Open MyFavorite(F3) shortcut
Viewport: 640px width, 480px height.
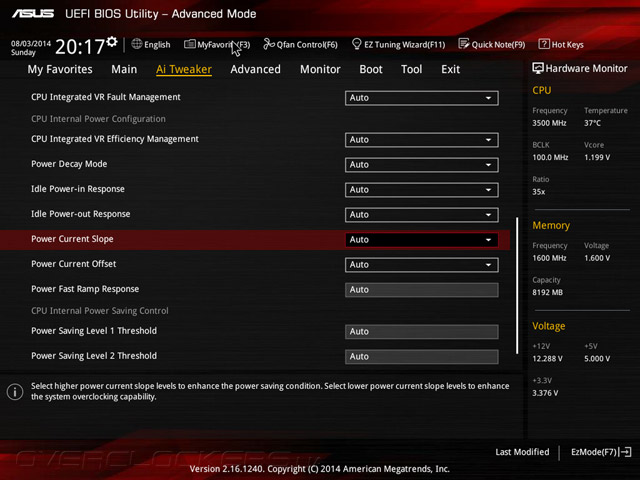[x=217, y=44]
